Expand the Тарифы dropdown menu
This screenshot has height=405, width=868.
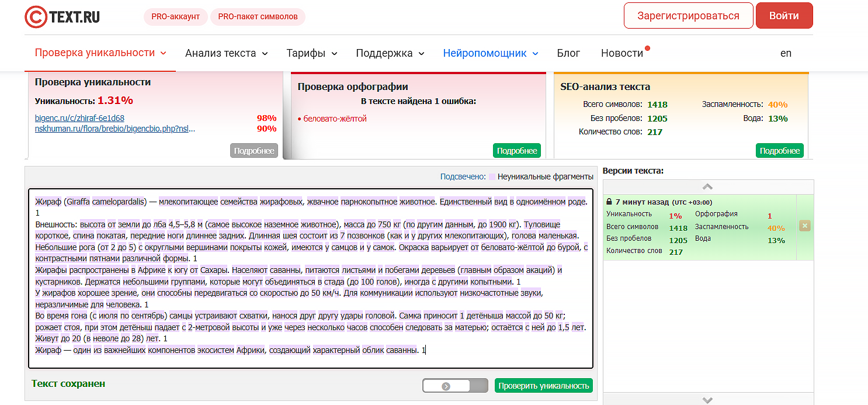(311, 53)
